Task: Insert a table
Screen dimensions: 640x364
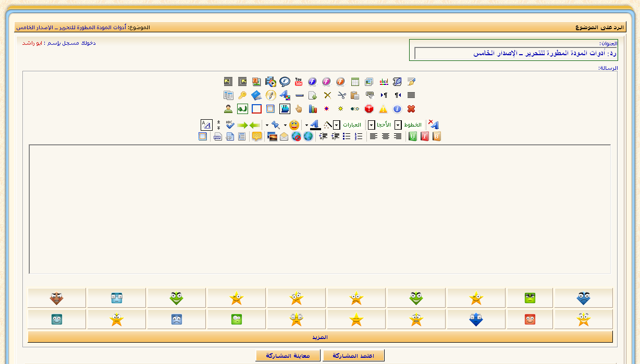Action: click(x=355, y=81)
